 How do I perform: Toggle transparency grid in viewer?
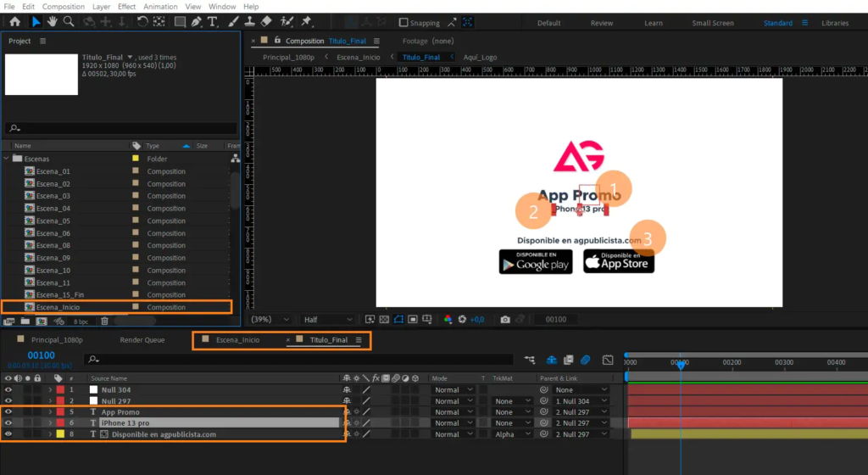(x=384, y=320)
